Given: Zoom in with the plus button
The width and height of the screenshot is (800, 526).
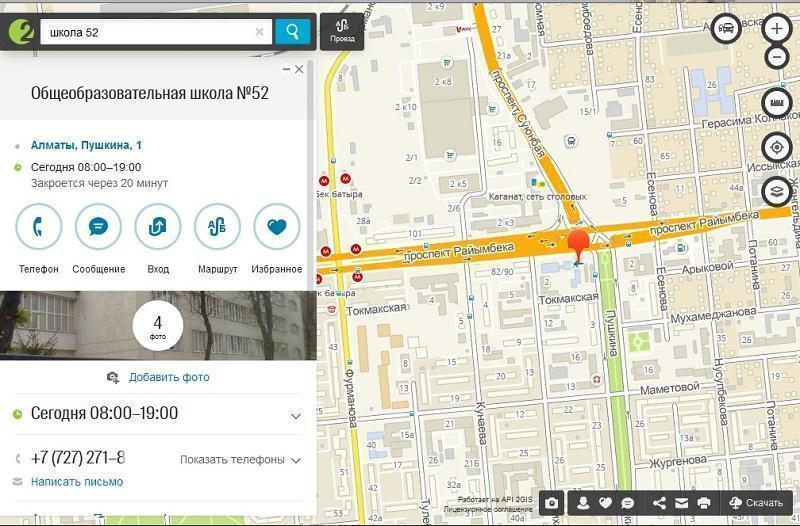Looking at the screenshot, I should pyautogui.click(x=777, y=29).
